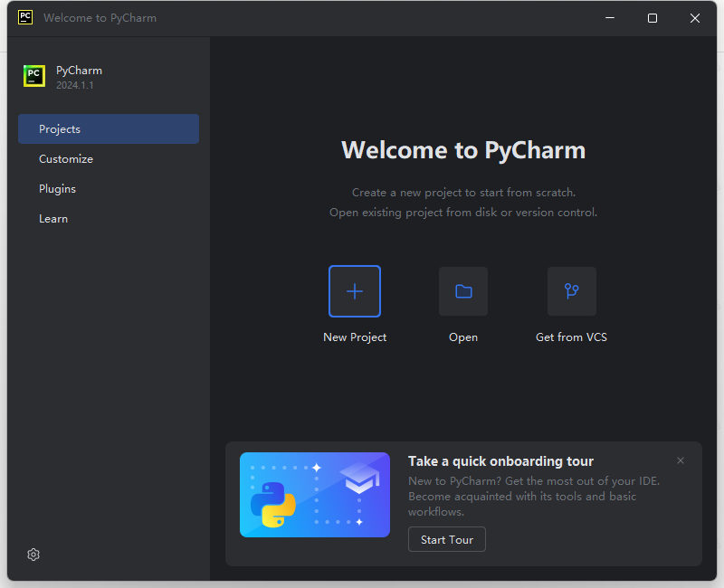Start the onboarding tour
724x588 pixels.
click(x=446, y=539)
